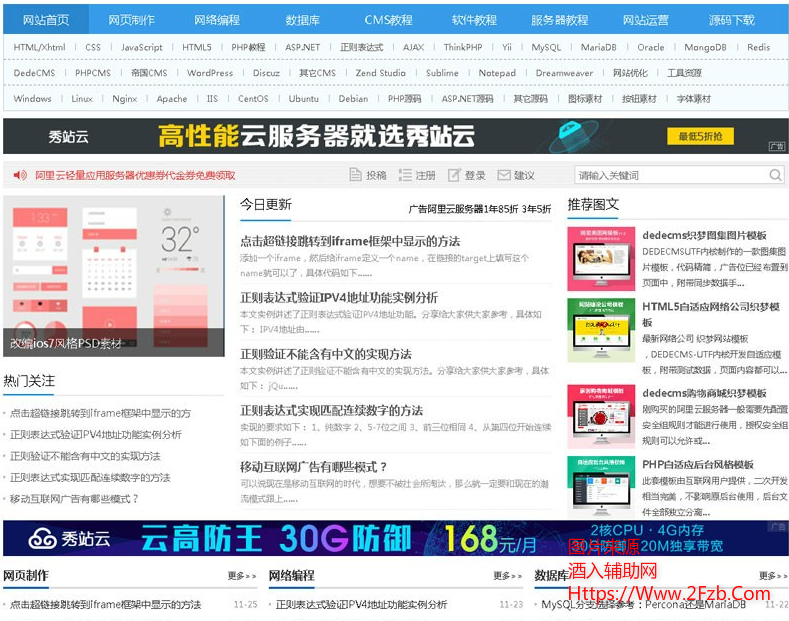
Task: Click the magnifier search icon
Action: (x=776, y=175)
